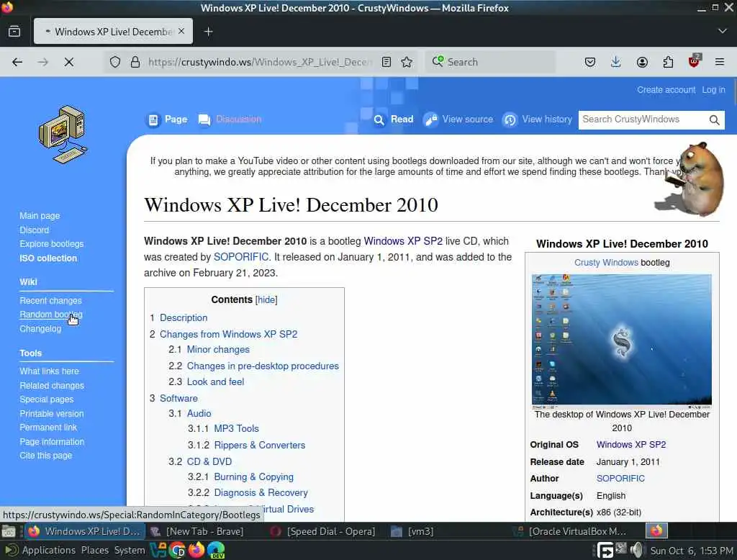Click the site padlock security icon
737x560 pixels.
tap(135, 62)
